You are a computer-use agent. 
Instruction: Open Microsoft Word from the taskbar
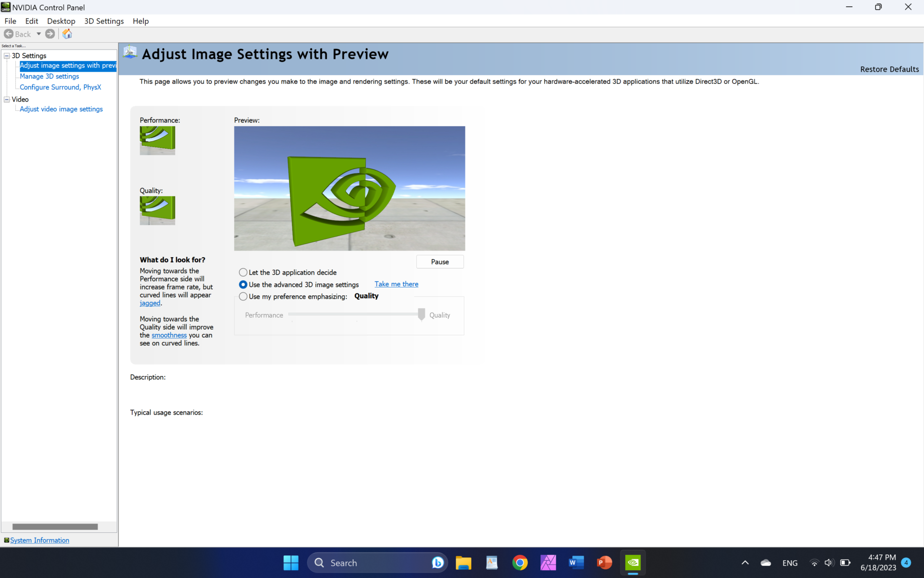(x=576, y=562)
